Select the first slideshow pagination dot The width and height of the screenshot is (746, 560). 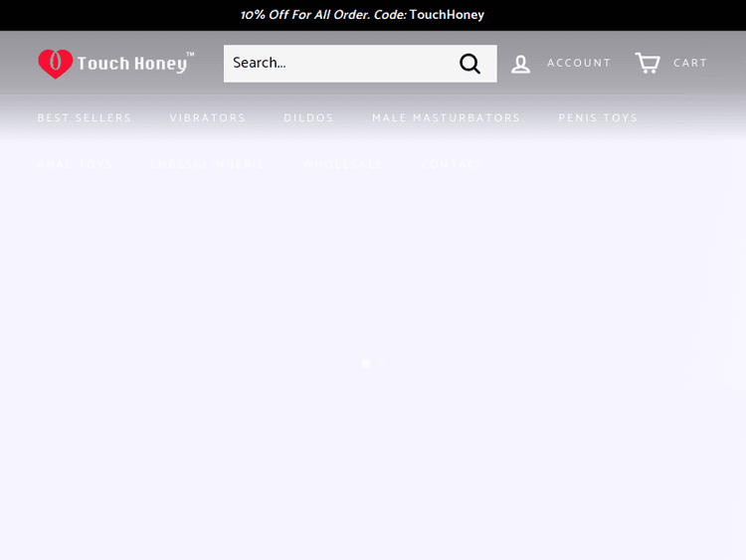pos(366,364)
